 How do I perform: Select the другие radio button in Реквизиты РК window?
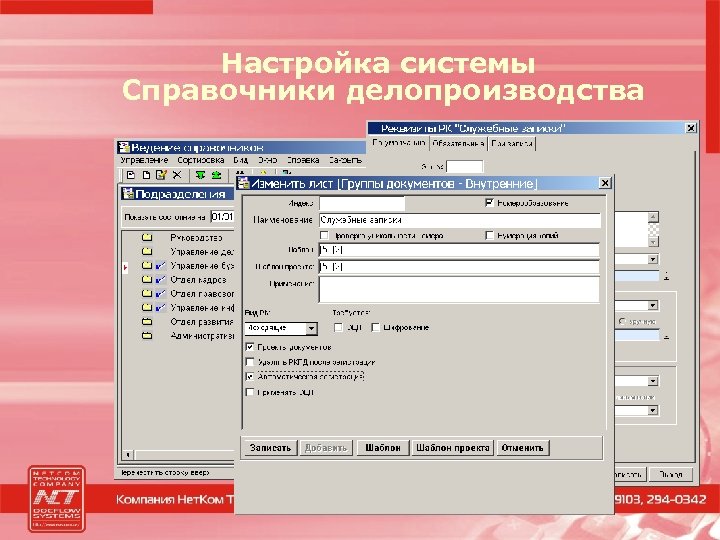622,321
